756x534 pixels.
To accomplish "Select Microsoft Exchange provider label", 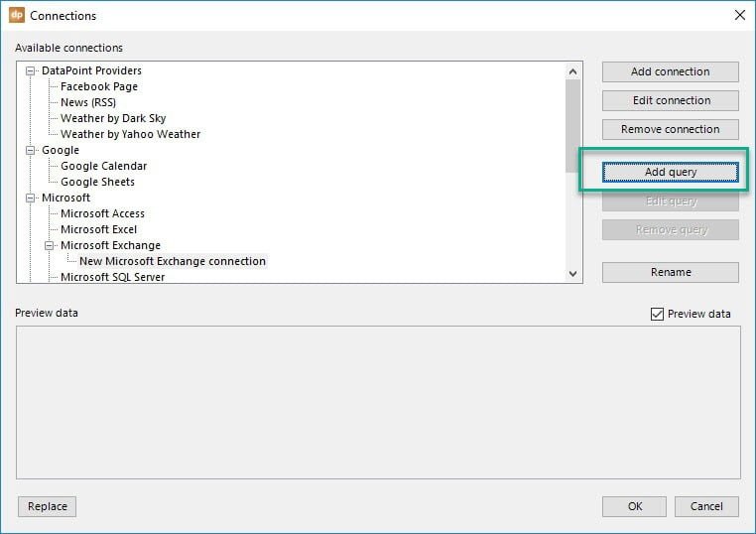I will [x=110, y=245].
